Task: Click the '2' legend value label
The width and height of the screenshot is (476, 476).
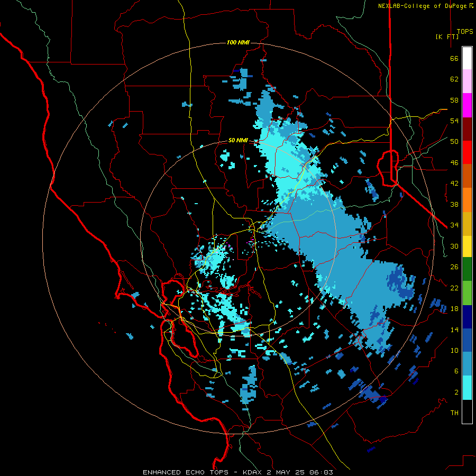Action: (x=456, y=392)
